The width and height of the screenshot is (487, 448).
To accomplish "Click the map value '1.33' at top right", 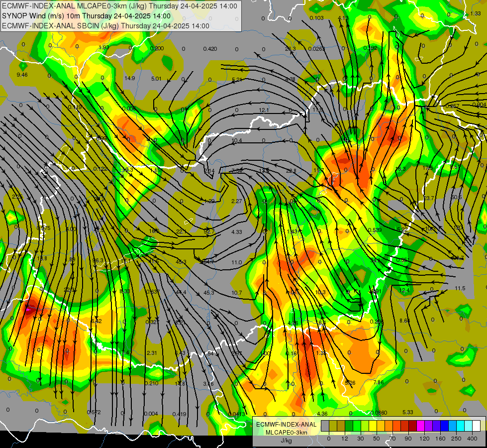I will 475,13.
